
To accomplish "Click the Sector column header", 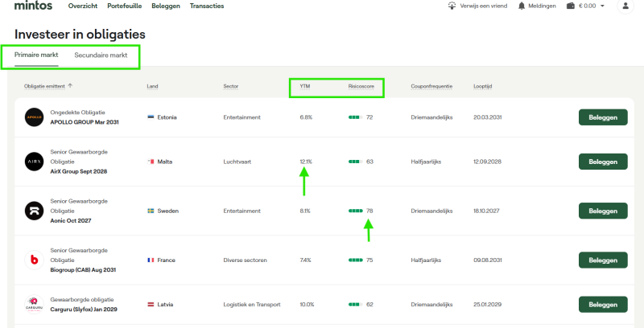I will (x=231, y=86).
